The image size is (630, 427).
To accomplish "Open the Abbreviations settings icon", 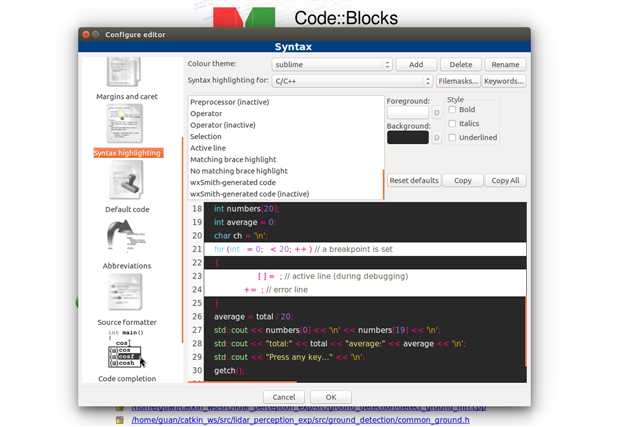I will tap(126, 236).
